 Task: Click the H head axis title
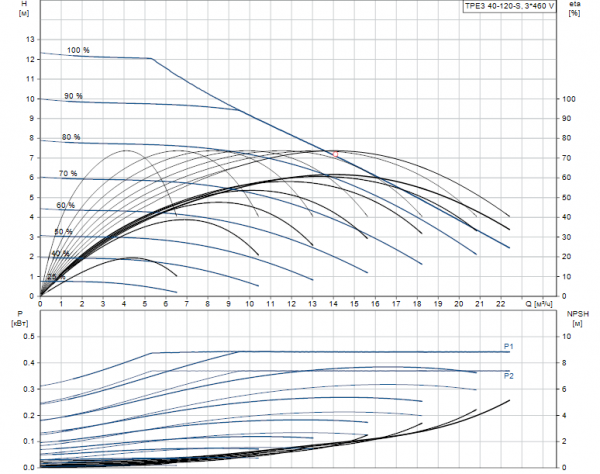[x=24, y=8]
